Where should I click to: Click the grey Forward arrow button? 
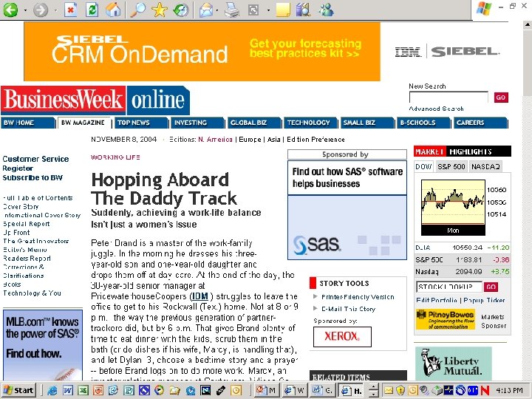41,10
